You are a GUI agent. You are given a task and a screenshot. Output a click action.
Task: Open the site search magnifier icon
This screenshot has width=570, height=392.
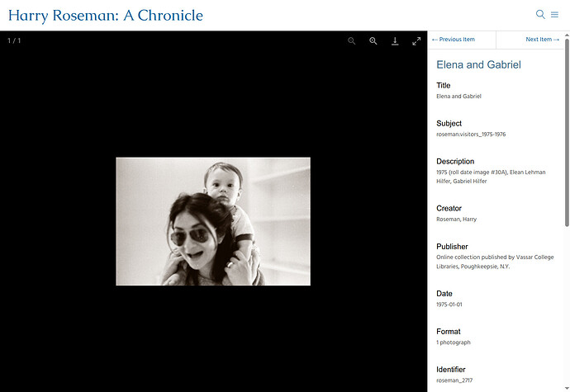540,15
